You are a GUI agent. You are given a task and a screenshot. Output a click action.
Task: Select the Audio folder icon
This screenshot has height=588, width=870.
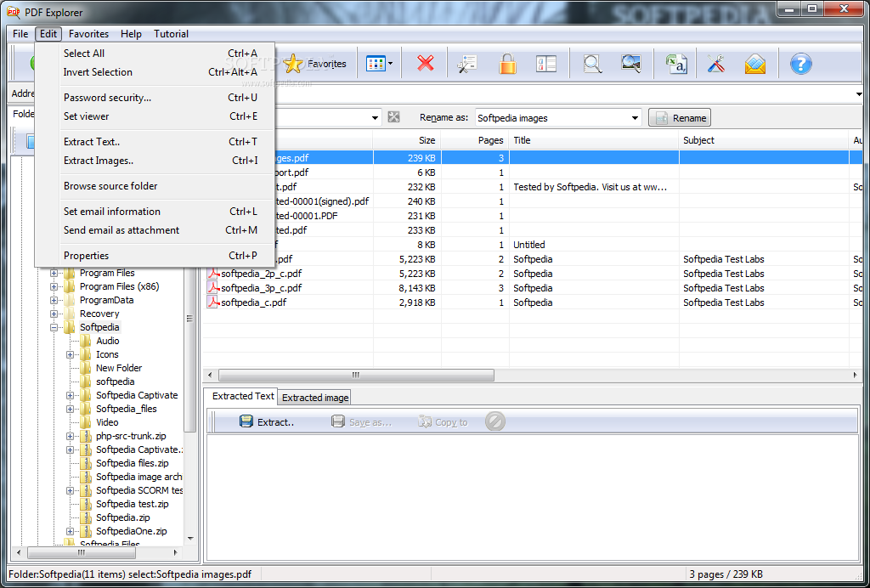86,341
